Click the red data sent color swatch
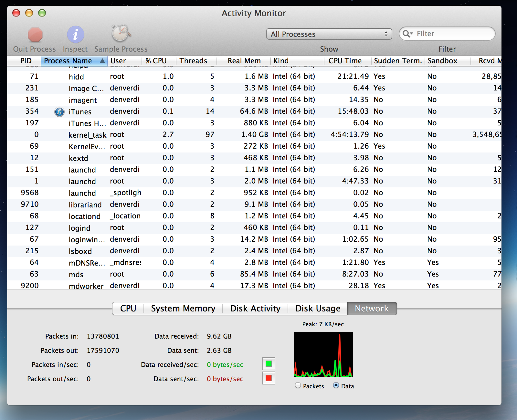The height and width of the screenshot is (420, 517). coord(269,378)
